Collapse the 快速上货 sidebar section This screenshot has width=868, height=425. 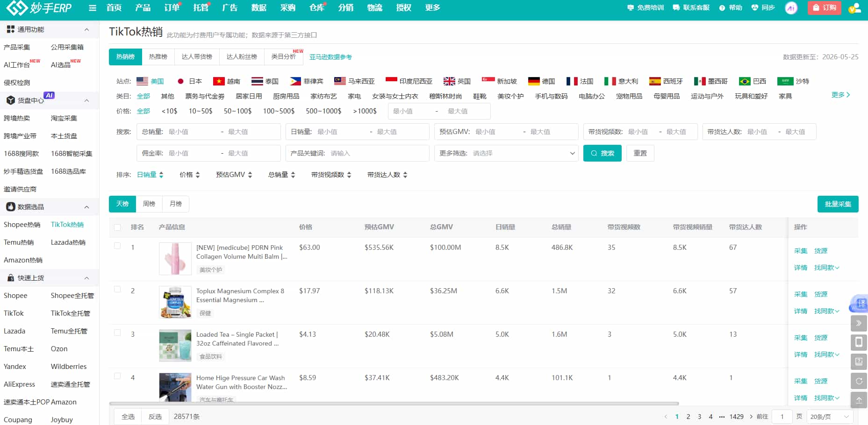coord(86,278)
